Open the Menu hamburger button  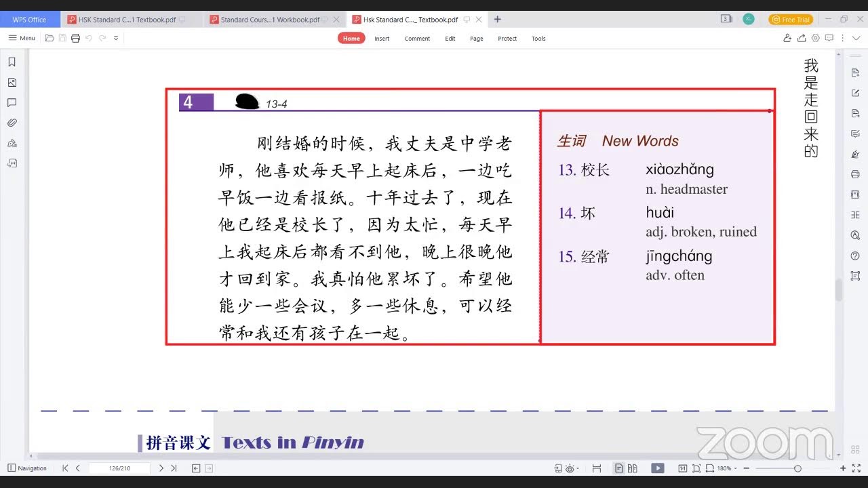[22, 38]
